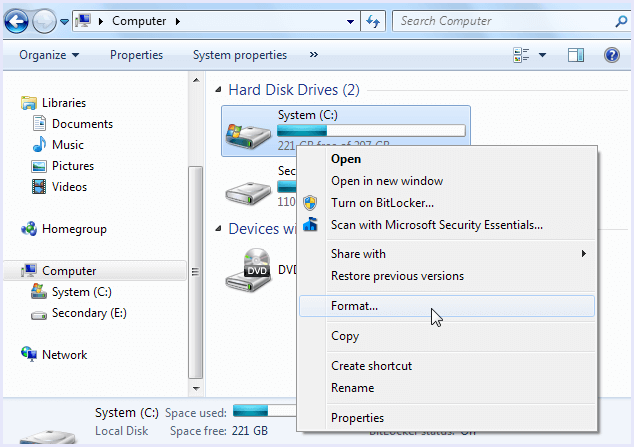Open Documents library

tap(82, 124)
